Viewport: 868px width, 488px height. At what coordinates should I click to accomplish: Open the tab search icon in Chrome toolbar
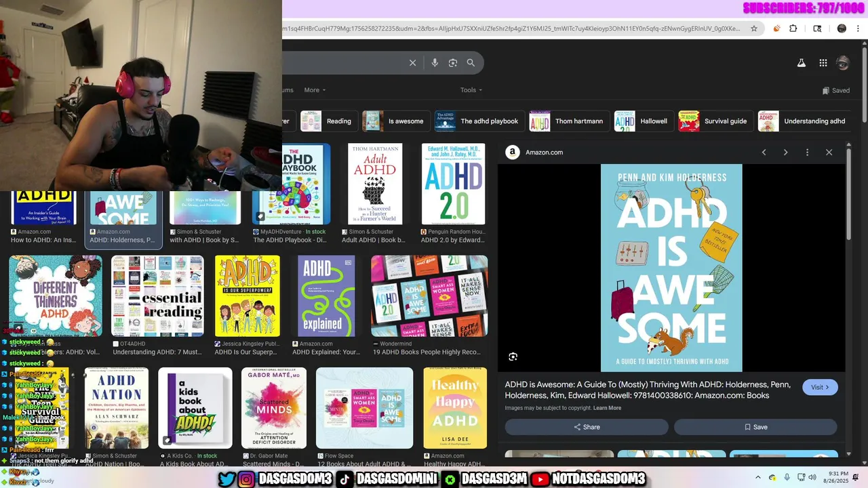[817, 28]
